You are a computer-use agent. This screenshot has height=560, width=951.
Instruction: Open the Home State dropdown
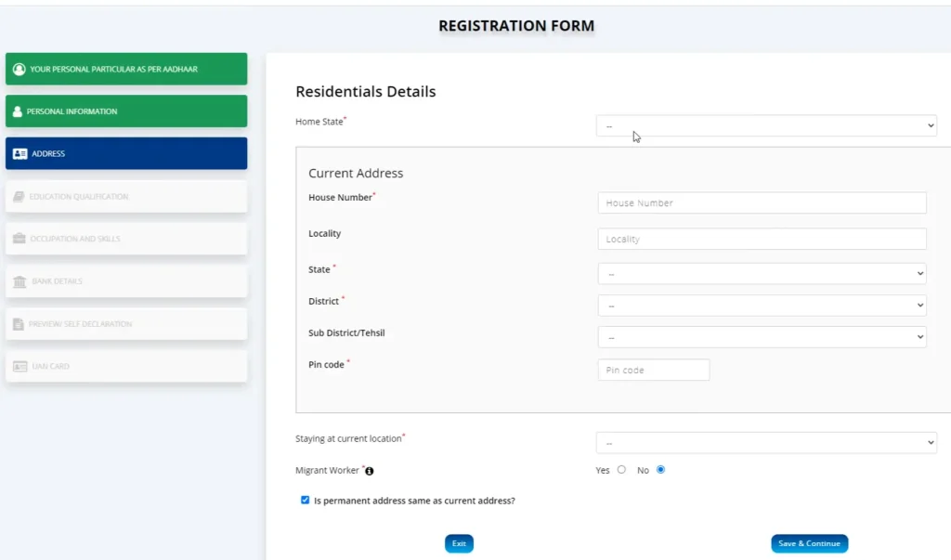(x=766, y=125)
